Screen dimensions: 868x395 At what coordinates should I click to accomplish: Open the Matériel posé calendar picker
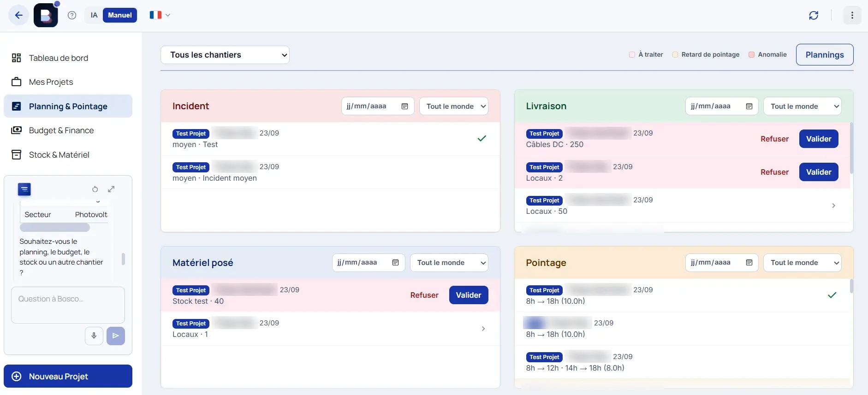pos(395,262)
